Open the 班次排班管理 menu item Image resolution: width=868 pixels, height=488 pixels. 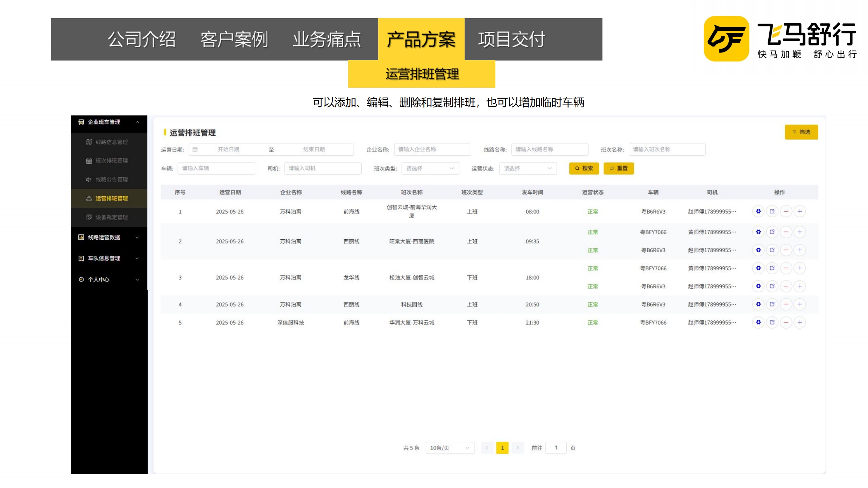[109, 161]
